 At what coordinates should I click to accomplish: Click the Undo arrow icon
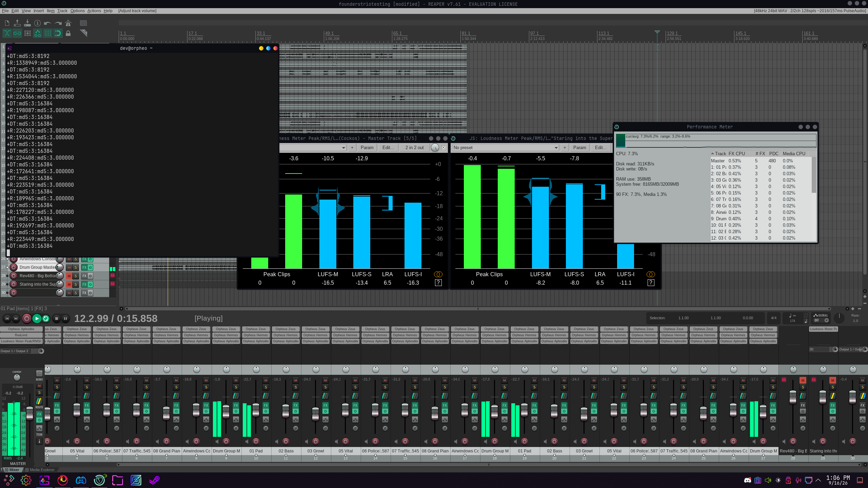pyautogui.click(x=48, y=23)
